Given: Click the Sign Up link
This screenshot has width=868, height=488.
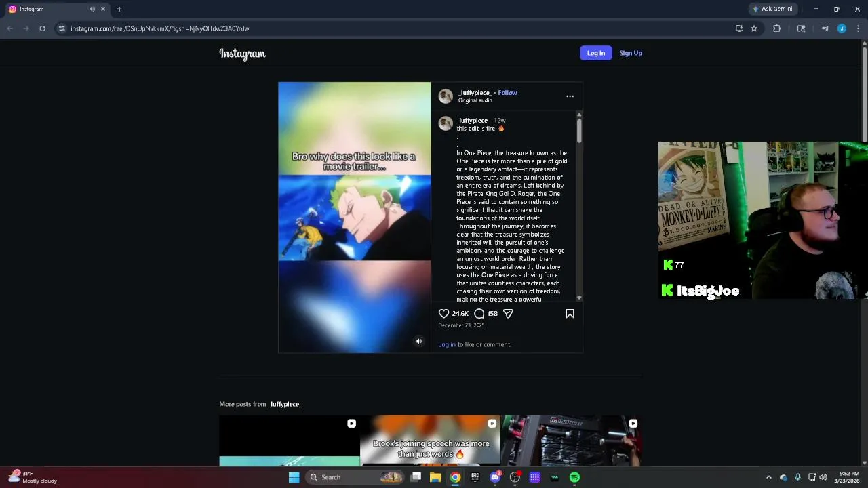Looking at the screenshot, I should tap(631, 53).
